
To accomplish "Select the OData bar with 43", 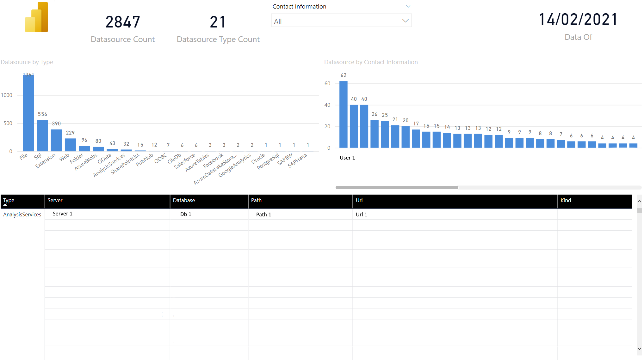I will 112,150.
